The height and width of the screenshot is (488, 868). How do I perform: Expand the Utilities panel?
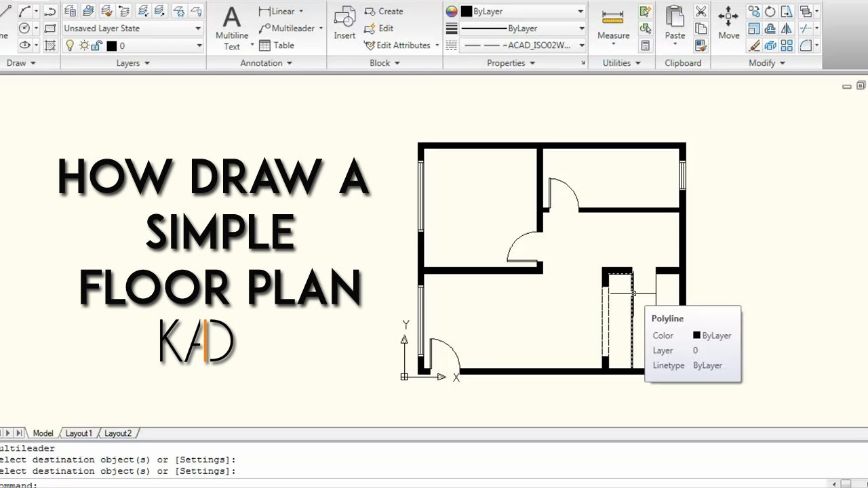pyautogui.click(x=621, y=63)
